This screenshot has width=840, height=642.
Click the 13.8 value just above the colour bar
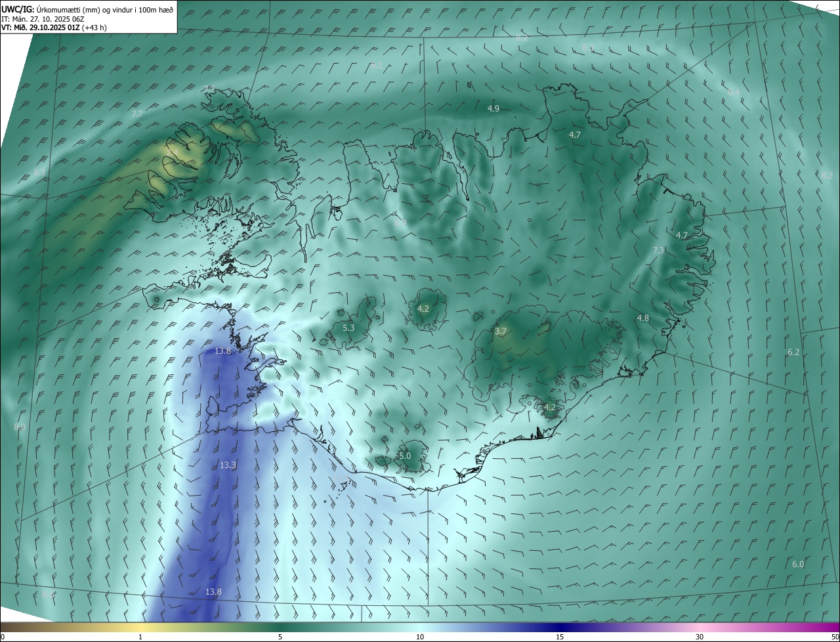(x=213, y=591)
